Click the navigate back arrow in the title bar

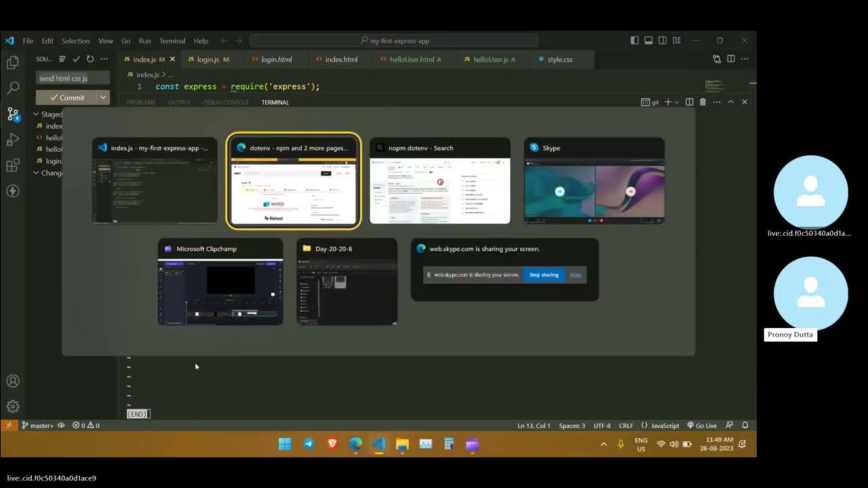coord(224,41)
